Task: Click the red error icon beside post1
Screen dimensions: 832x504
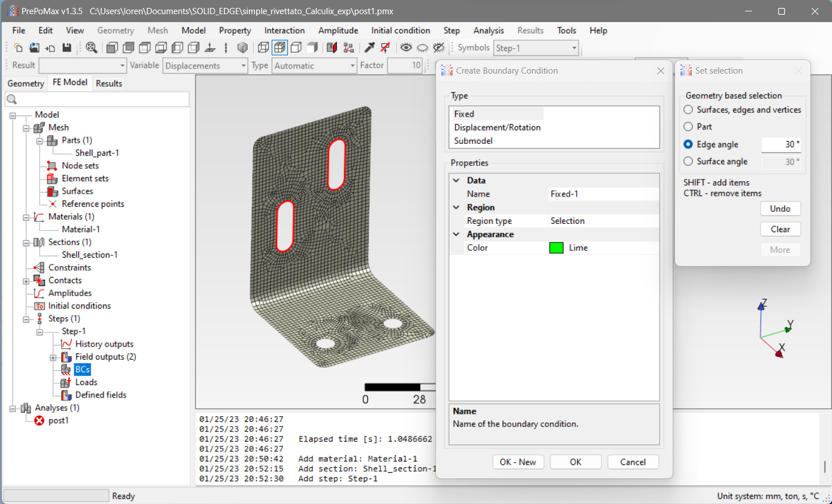Action: click(x=39, y=420)
